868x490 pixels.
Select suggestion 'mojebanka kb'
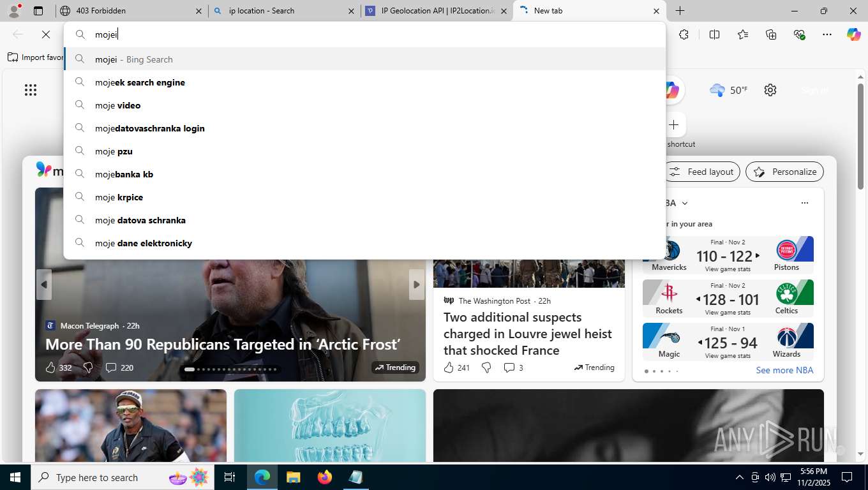coord(364,174)
